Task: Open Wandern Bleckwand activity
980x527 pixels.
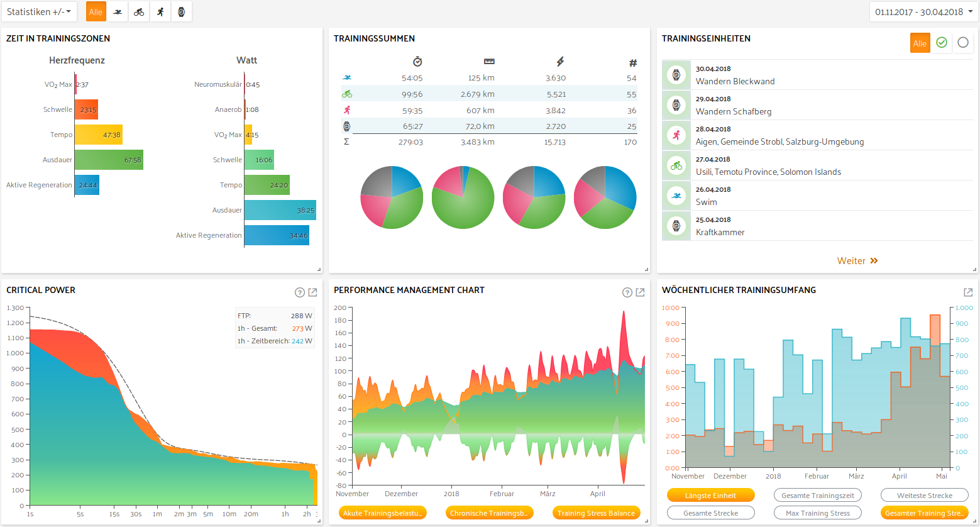Action: coord(735,81)
